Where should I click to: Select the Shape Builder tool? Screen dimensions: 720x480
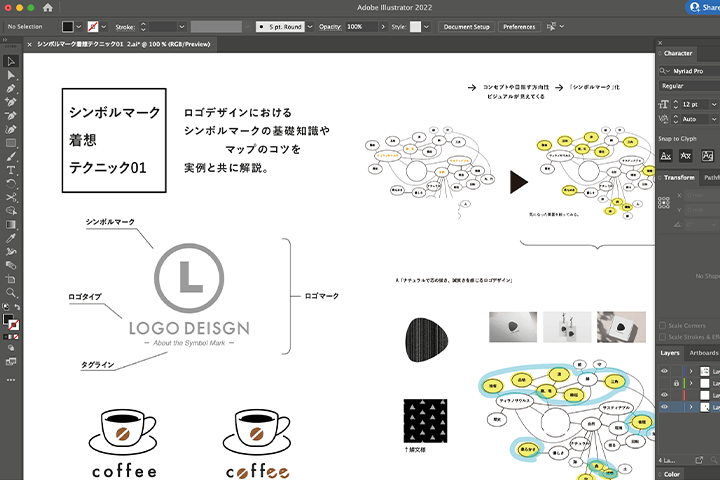pos(11,211)
